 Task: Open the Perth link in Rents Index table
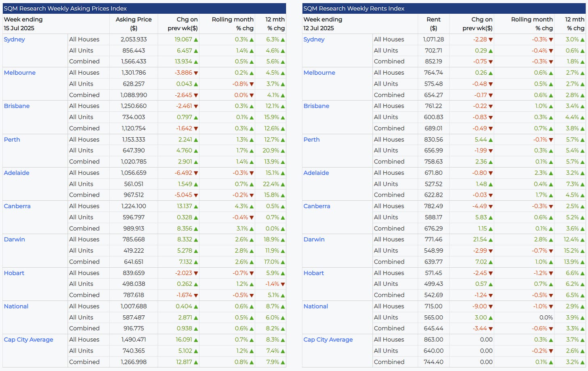click(x=311, y=139)
